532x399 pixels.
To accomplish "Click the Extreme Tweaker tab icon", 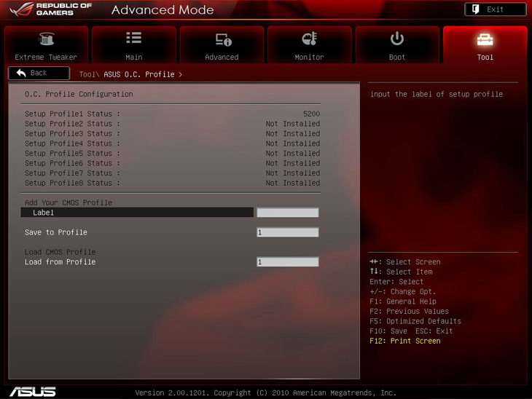I will 46,39.
